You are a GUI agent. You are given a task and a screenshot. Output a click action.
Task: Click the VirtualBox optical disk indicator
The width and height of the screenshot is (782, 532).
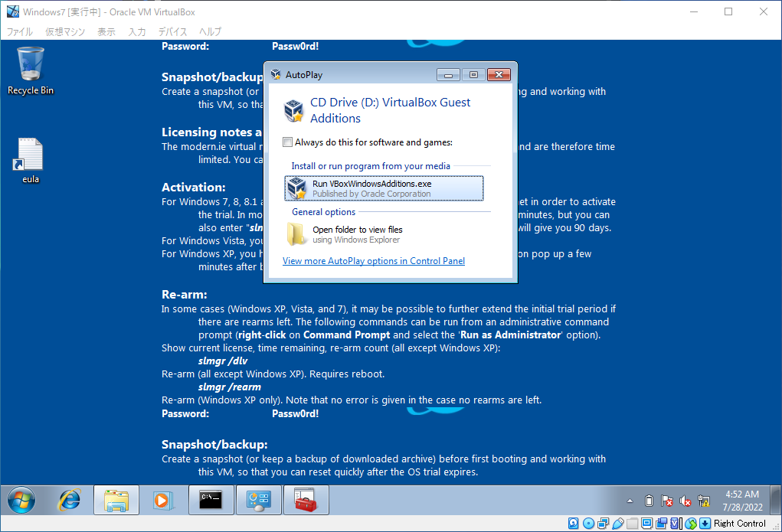[588, 523]
